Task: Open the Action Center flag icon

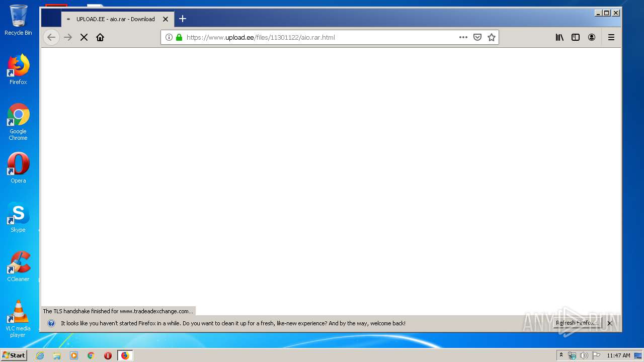Action: click(x=596, y=355)
